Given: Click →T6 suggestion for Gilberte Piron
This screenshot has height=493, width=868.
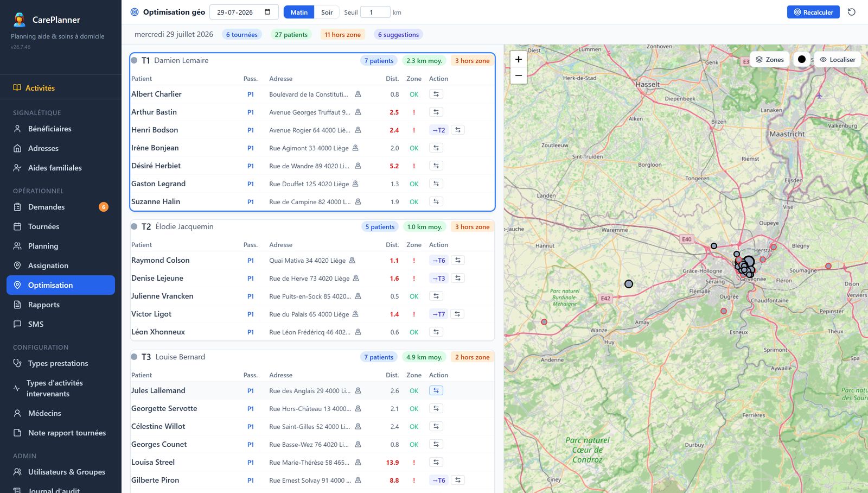Looking at the screenshot, I should coord(438,480).
